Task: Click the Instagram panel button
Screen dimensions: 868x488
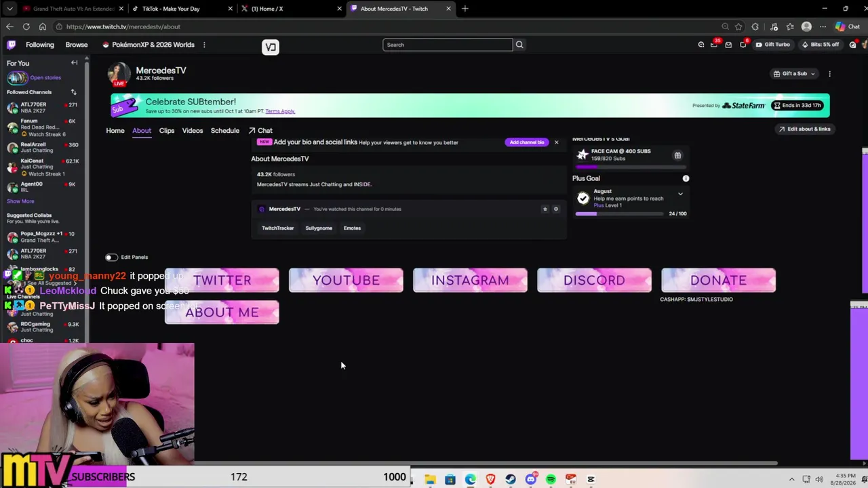Action: (x=470, y=281)
